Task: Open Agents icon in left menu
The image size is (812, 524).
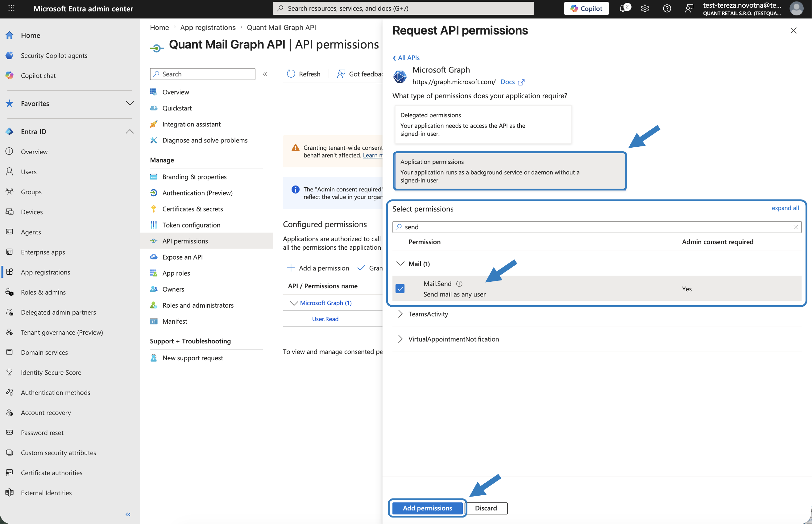Action: 10,232
